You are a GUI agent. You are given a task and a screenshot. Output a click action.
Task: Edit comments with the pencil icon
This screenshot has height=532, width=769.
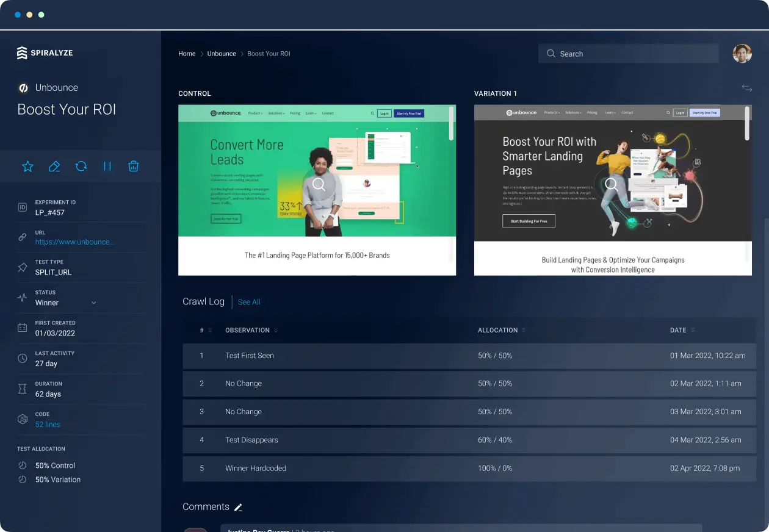239,507
